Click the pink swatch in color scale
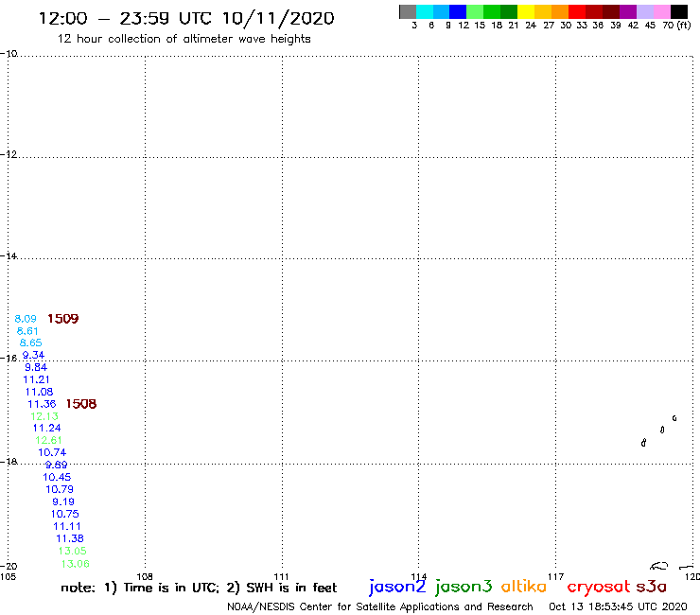700x615 pixels. (x=662, y=11)
